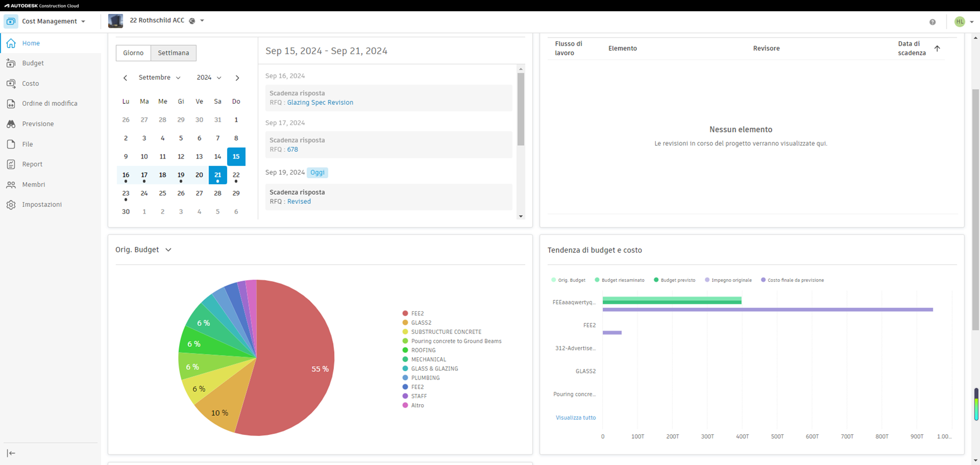Open Membri in the sidebar menu
Viewport: 980px width, 465px height.
click(33, 184)
